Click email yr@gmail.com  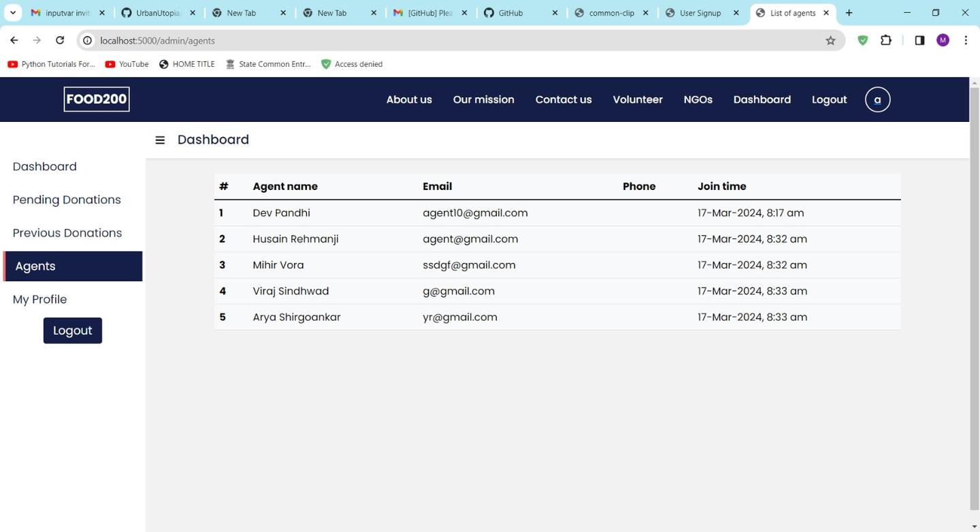pos(460,317)
